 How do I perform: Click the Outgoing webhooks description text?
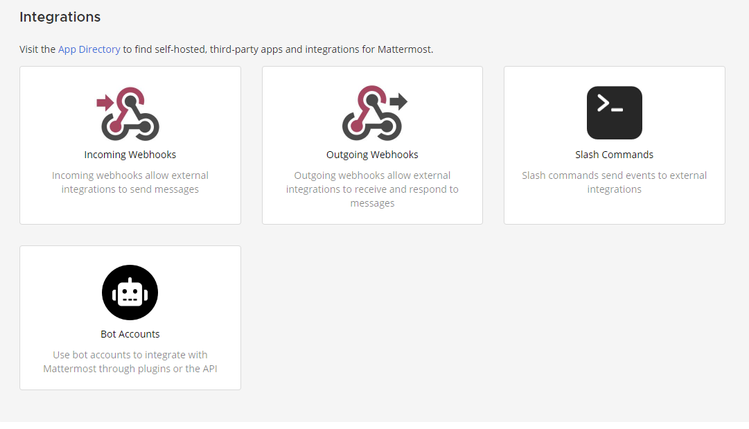point(372,189)
